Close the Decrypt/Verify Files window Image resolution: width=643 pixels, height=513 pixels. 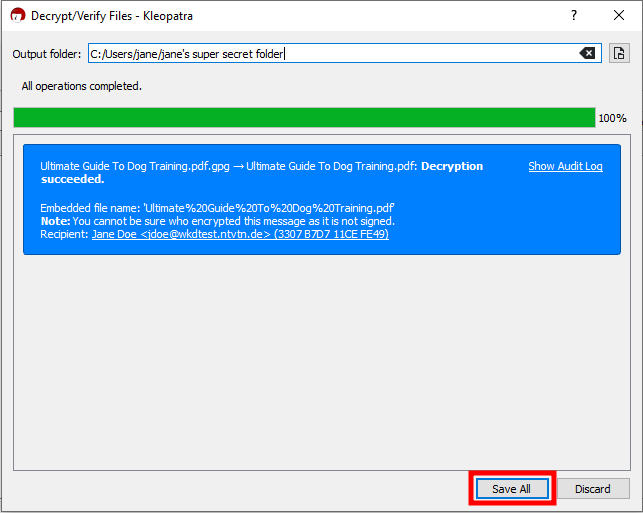pos(618,16)
